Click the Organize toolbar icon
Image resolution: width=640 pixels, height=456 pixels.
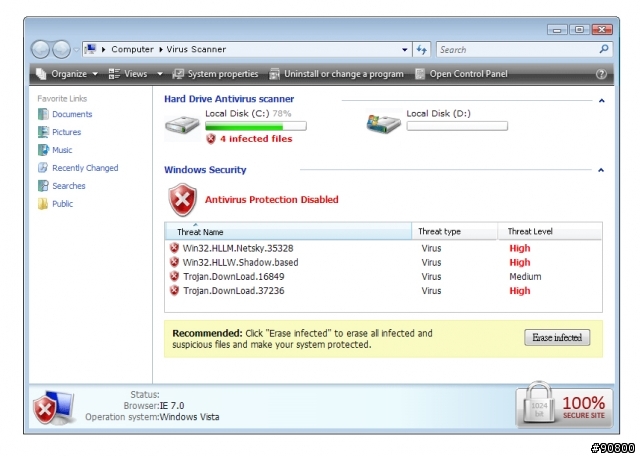pos(41,74)
